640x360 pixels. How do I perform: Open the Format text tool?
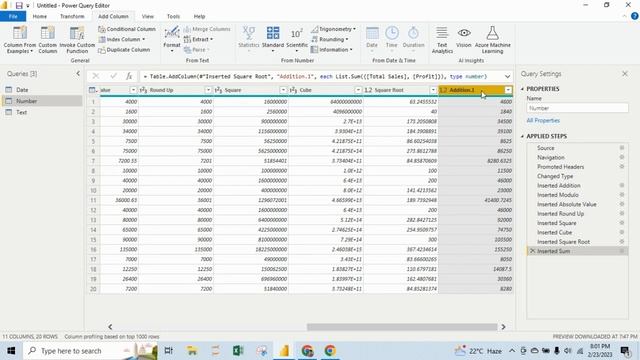tap(171, 39)
